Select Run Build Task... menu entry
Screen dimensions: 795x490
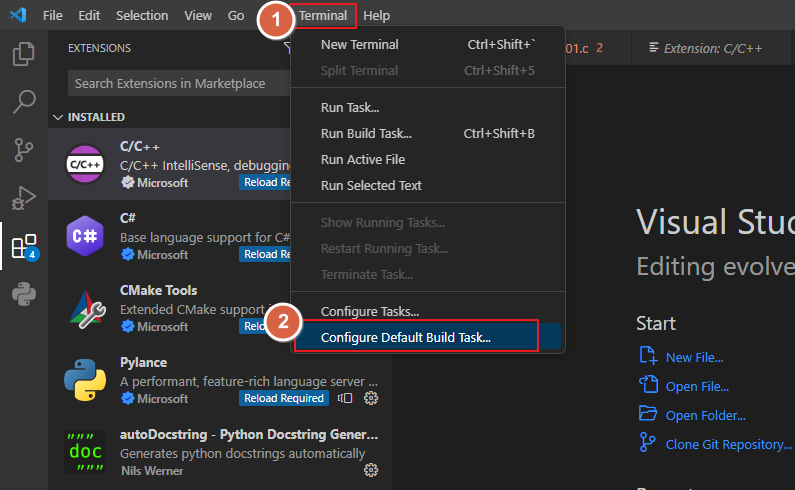428,133
